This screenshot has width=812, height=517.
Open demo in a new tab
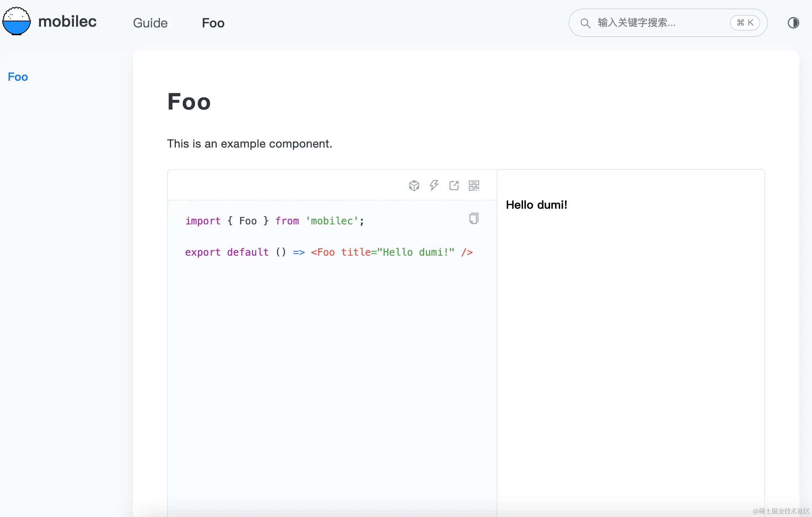454,185
